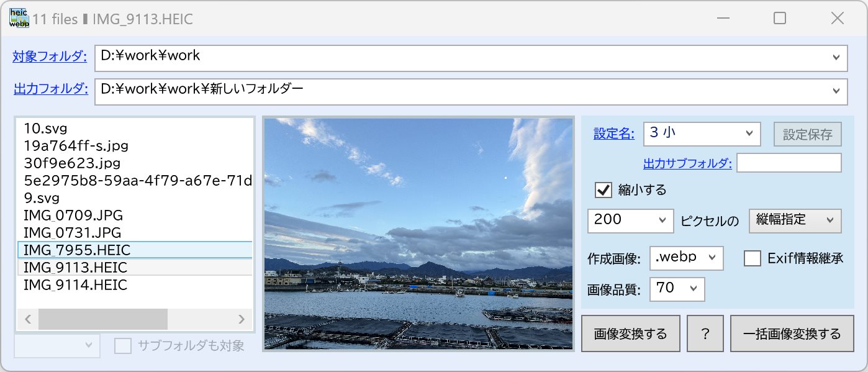Minimize the window
868x372 pixels.
tap(723, 19)
